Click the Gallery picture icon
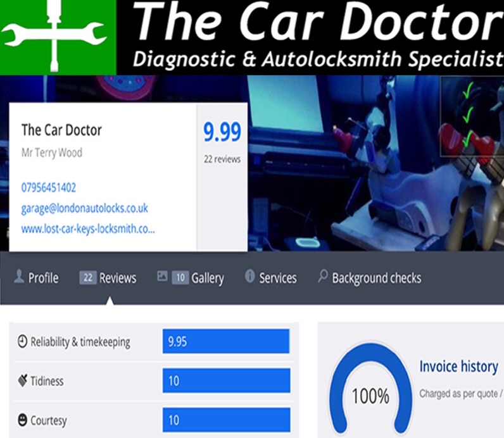Viewport: 504px width, 438px height. point(162,276)
